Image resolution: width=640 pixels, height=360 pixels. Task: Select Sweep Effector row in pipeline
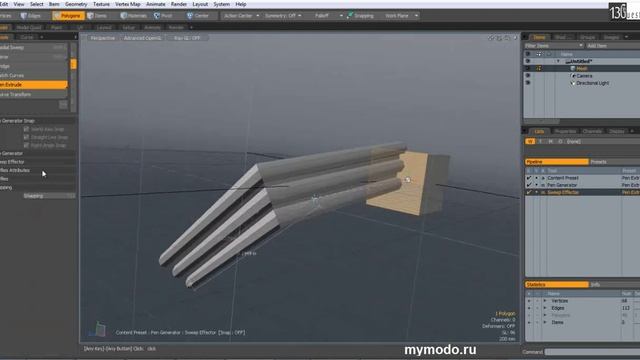coord(582,192)
